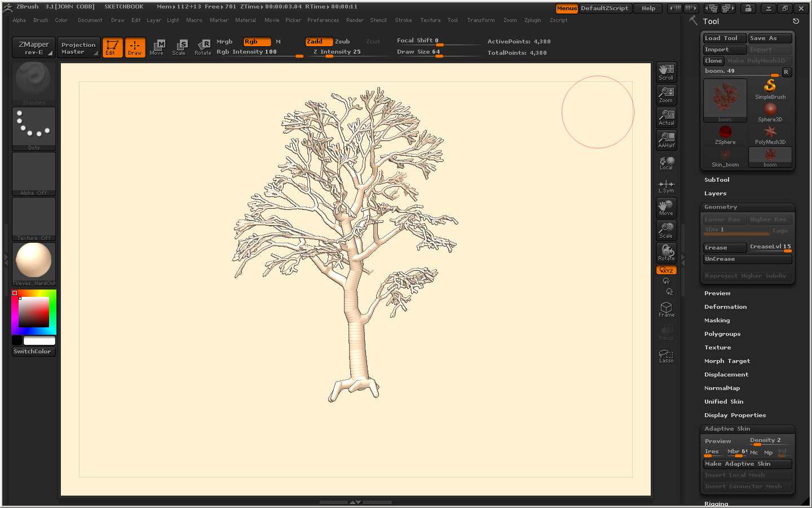Toggle the XYZ rotation mode
This screenshot has width=812, height=508.
pos(666,270)
